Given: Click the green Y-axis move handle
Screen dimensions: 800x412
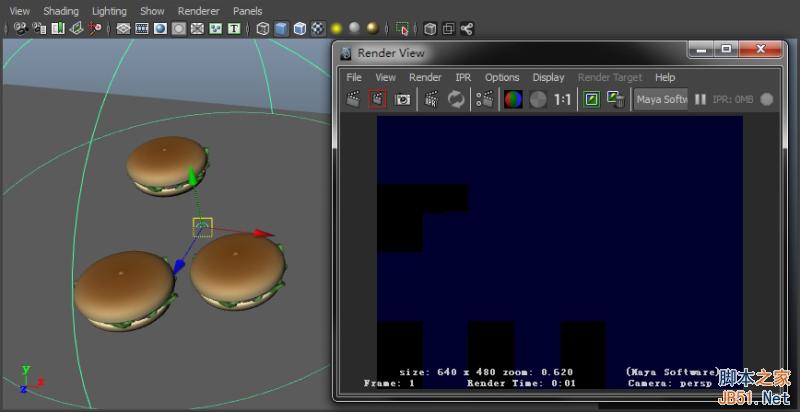Looking at the screenshot, I should tap(192, 176).
